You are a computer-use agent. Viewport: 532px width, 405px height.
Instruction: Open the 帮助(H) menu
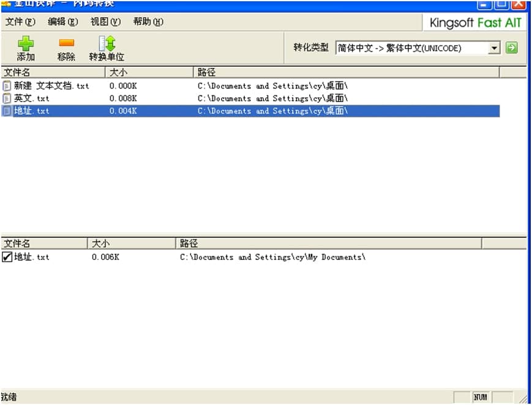pos(148,21)
